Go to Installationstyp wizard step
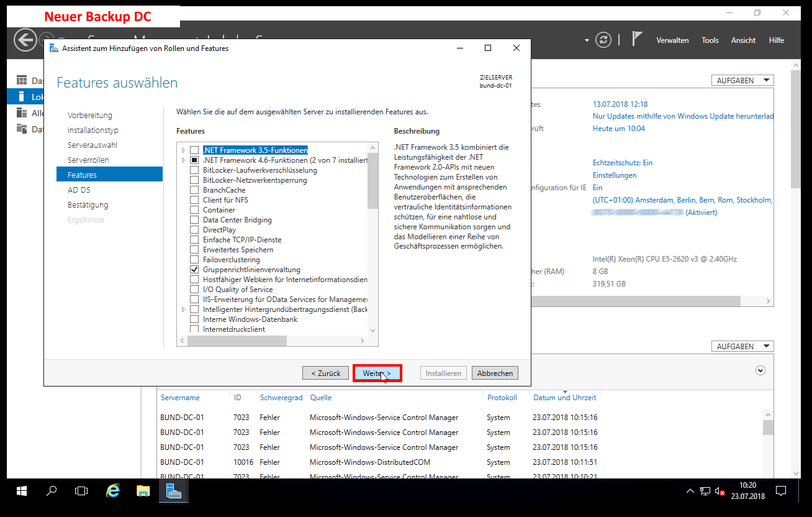 pyautogui.click(x=93, y=130)
